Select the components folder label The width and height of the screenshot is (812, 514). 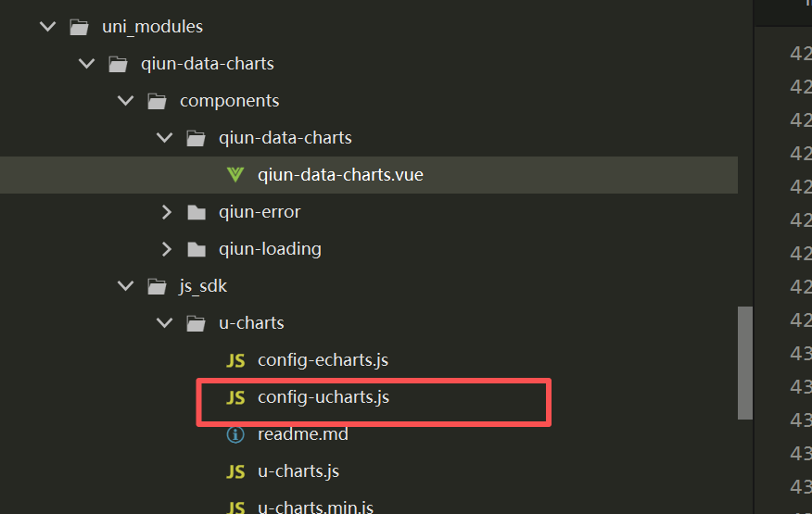229,101
